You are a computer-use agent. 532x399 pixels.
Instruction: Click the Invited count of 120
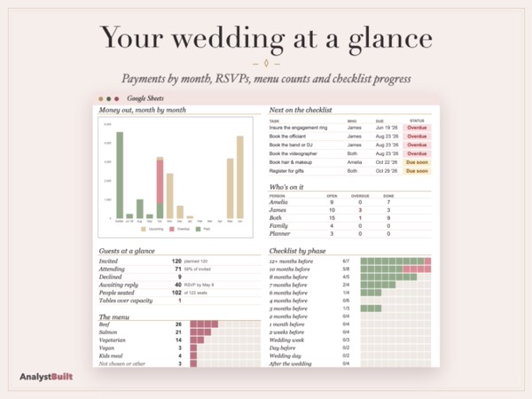(176, 262)
